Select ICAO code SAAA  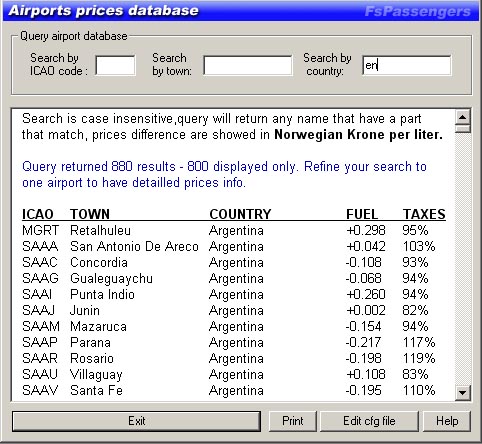[x=40, y=247]
